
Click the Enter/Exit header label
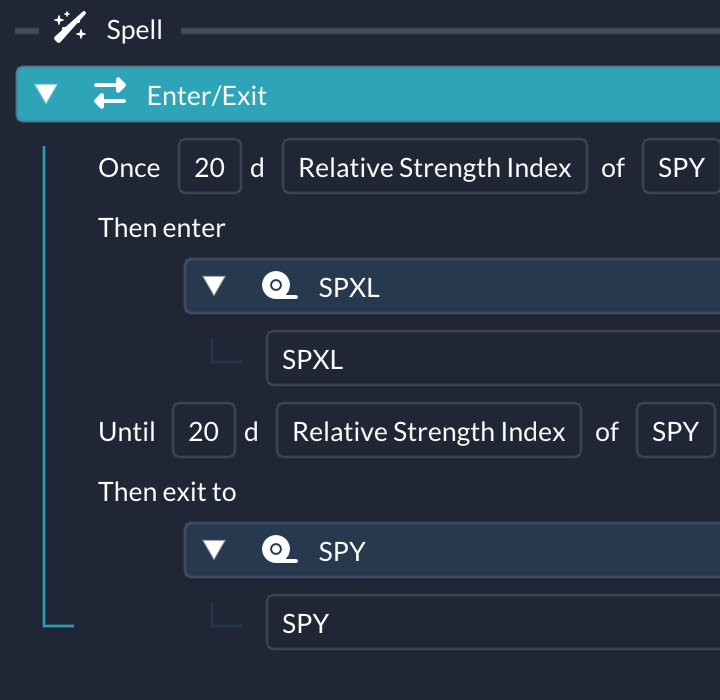[x=207, y=96]
